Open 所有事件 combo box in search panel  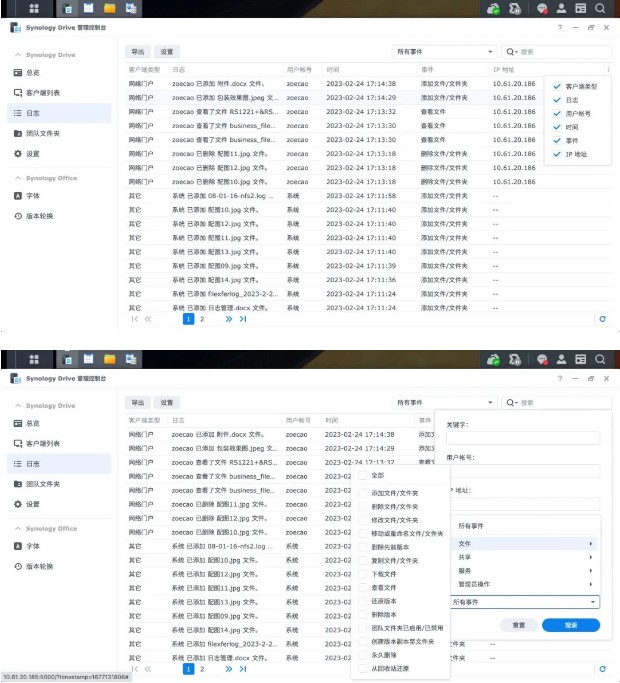[x=525, y=602]
